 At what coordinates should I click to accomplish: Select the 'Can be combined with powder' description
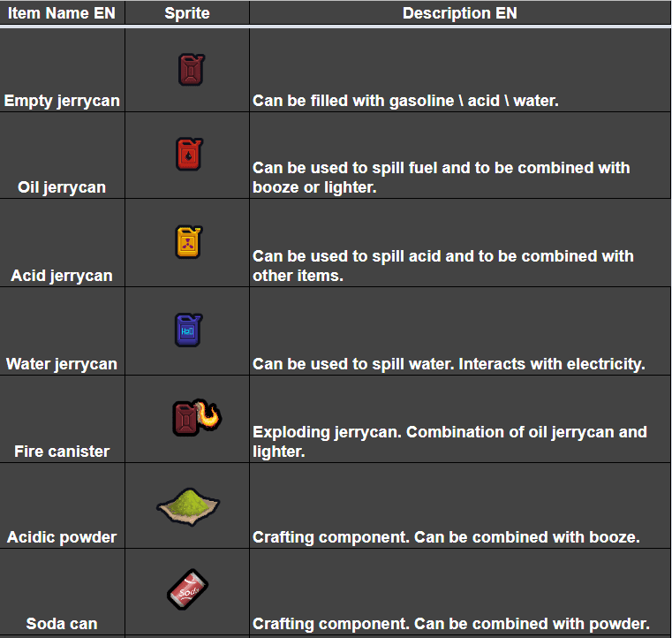pyautogui.click(x=451, y=624)
